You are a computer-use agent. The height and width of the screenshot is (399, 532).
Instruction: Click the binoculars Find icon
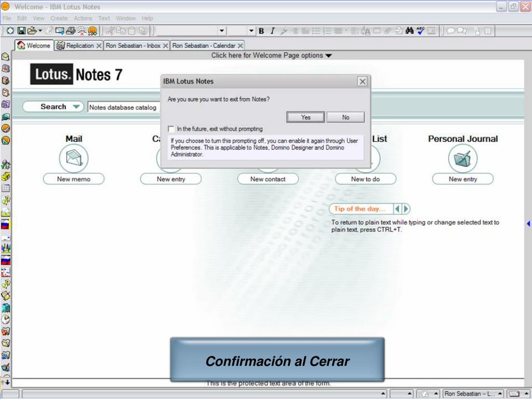click(x=409, y=31)
